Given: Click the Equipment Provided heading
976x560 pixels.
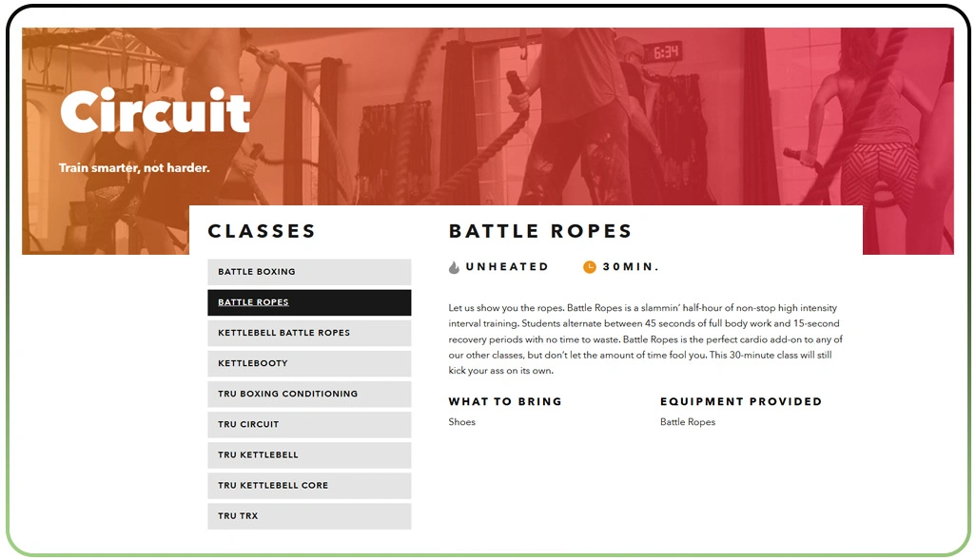Looking at the screenshot, I should point(741,401).
